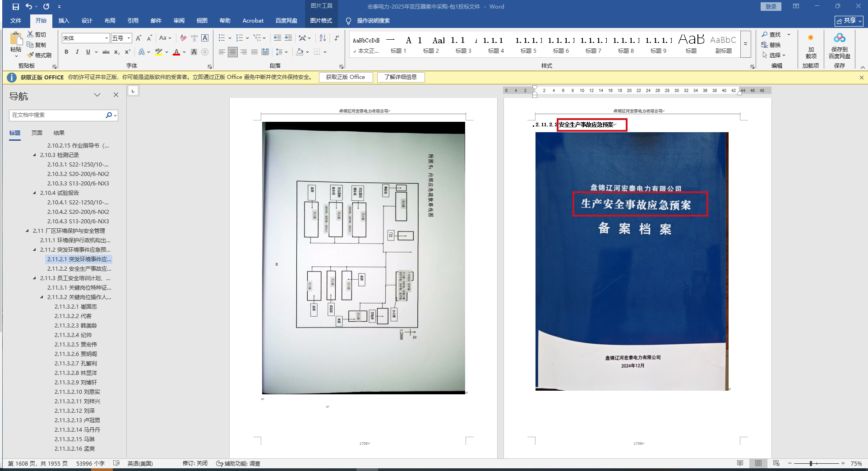Expand the styles gallery
868x471 pixels.
click(745, 44)
